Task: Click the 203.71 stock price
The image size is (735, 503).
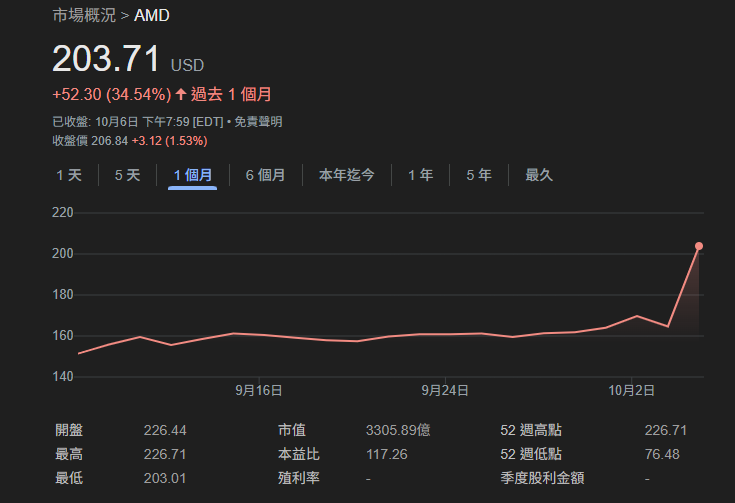Action: [106, 59]
